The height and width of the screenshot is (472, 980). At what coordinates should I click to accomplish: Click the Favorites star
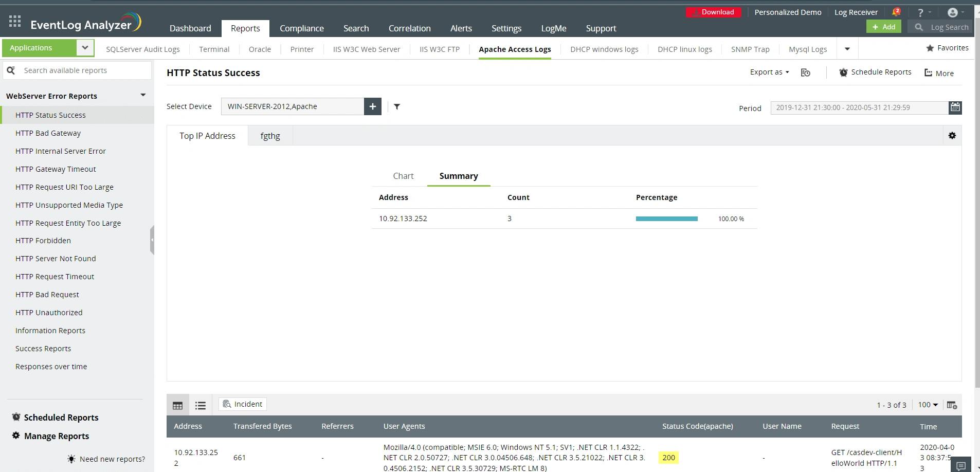[930, 48]
